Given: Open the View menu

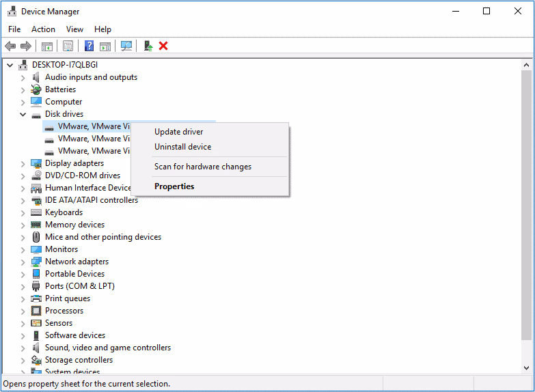Looking at the screenshot, I should pyautogui.click(x=74, y=29).
